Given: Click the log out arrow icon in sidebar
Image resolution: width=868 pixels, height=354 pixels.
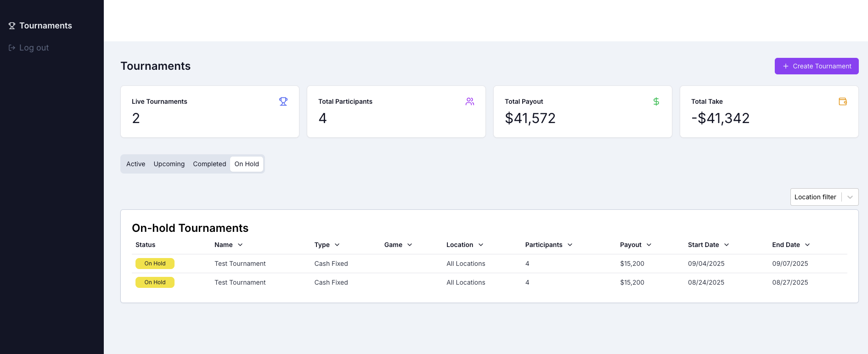Looking at the screenshot, I should 12,48.
